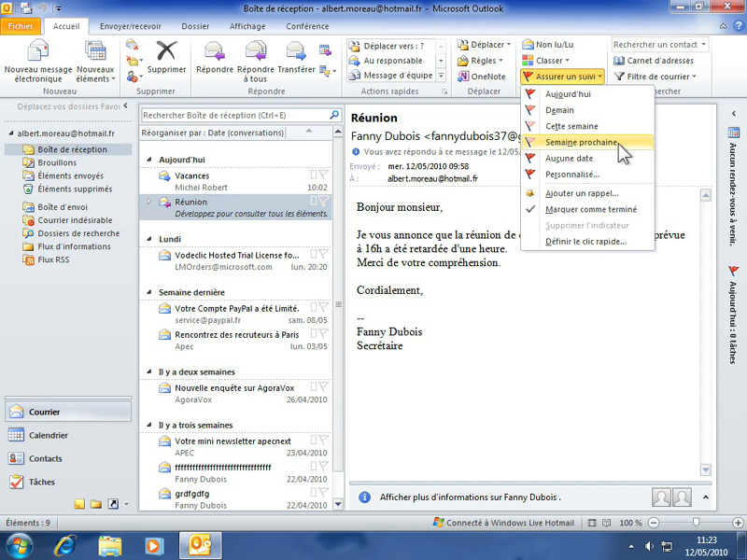The image size is (747, 560).
Task: Click the search magnifier in the inbox search box
Action: click(x=334, y=115)
